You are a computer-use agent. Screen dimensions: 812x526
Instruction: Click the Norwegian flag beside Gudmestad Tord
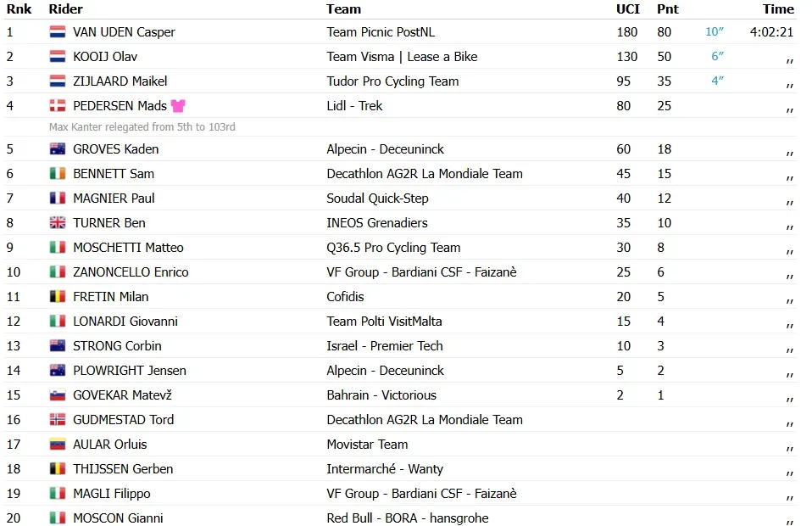tap(58, 420)
